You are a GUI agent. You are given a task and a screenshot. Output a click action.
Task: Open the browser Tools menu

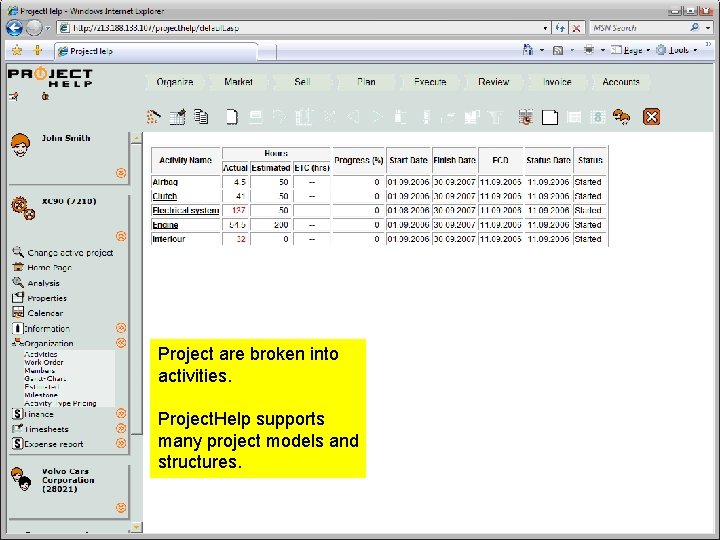[x=678, y=50]
